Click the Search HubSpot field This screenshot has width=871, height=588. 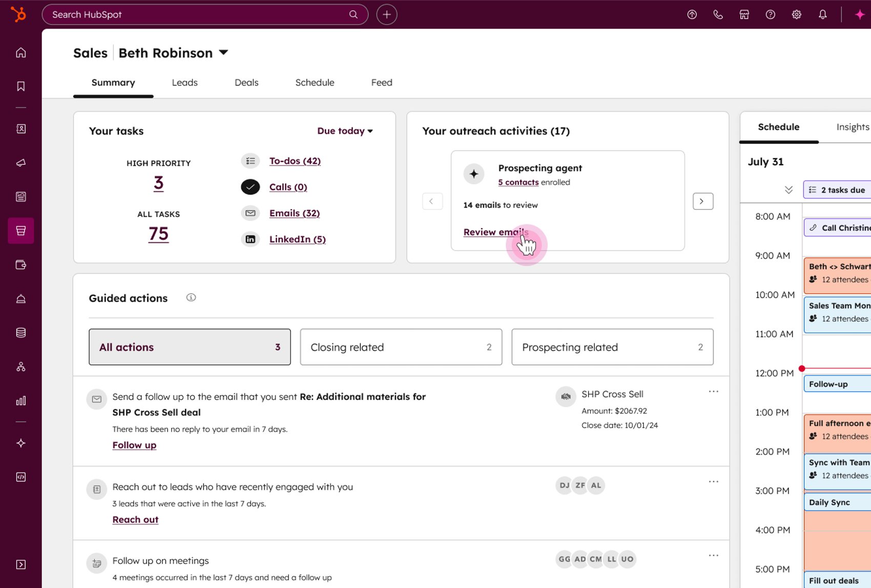200,15
